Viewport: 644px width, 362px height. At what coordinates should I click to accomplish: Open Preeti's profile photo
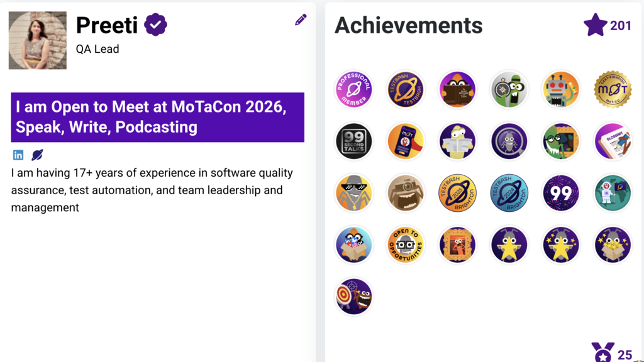pyautogui.click(x=37, y=40)
